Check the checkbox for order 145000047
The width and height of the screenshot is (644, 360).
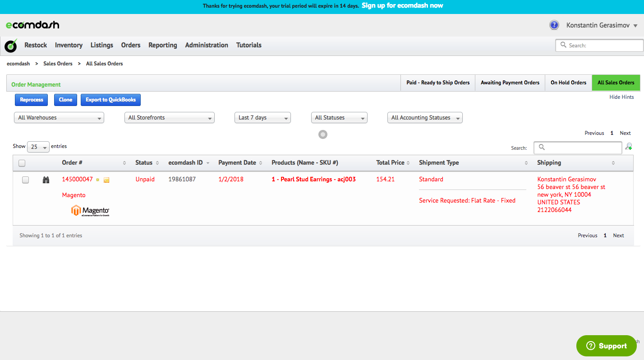click(x=25, y=179)
